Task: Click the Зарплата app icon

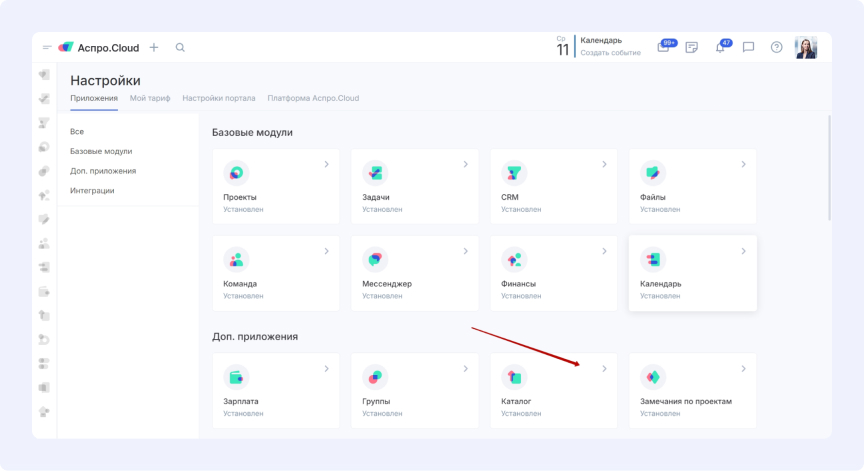Action: pos(236,377)
